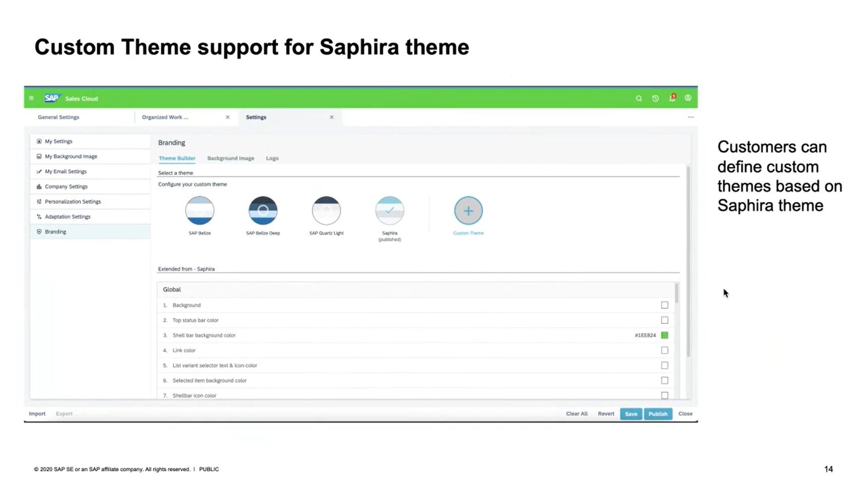This screenshot has width=868, height=485.
Task: Click the Personalization Settings icon
Action: pyautogui.click(x=39, y=201)
